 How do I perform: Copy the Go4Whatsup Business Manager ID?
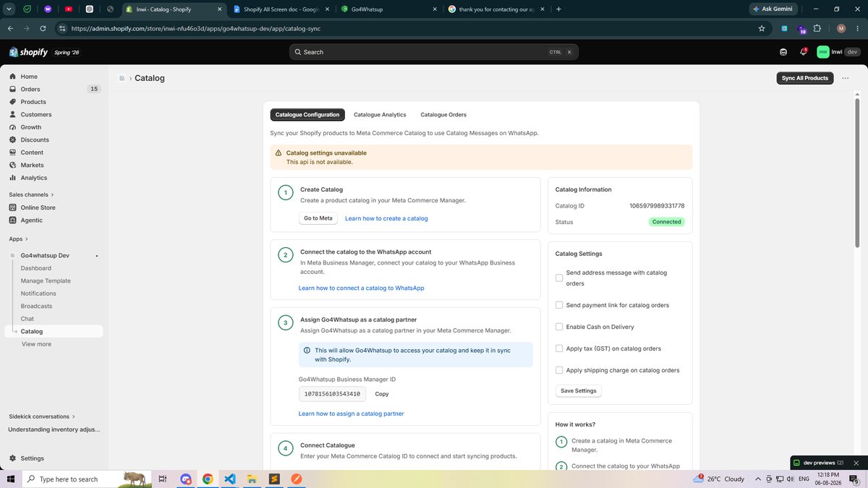(x=382, y=394)
